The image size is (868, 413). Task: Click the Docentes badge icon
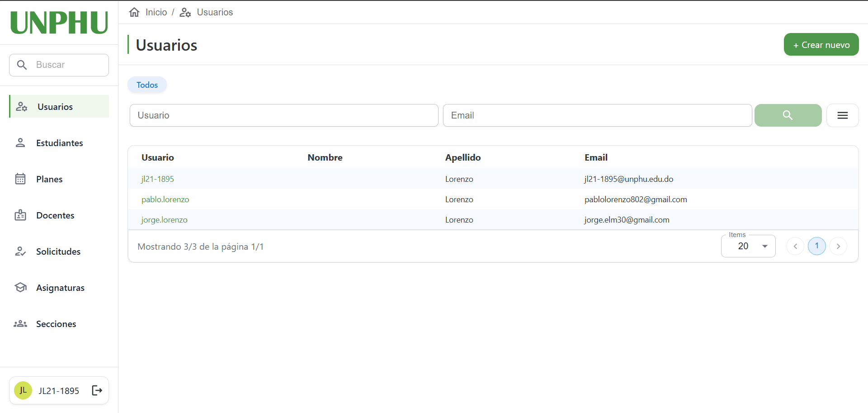pos(20,215)
